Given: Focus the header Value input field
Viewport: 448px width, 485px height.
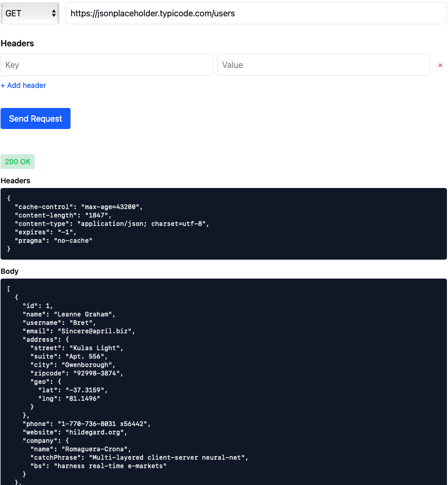Looking at the screenshot, I should point(323,64).
